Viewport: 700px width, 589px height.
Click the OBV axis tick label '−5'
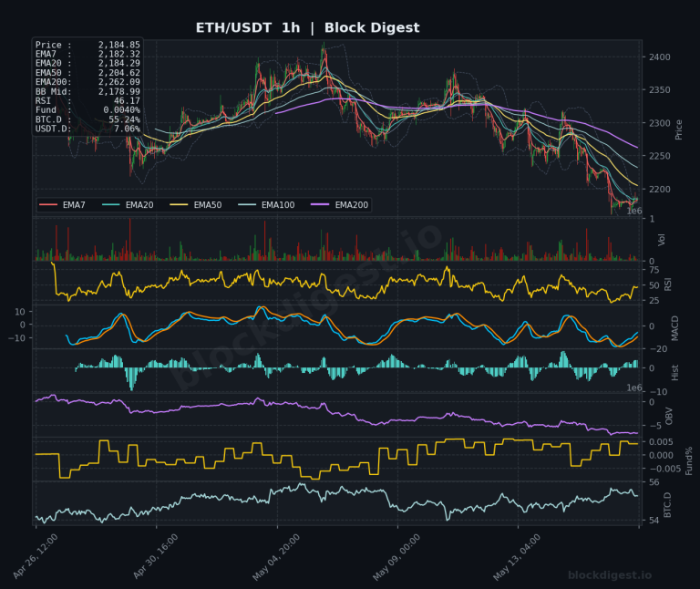(654, 426)
